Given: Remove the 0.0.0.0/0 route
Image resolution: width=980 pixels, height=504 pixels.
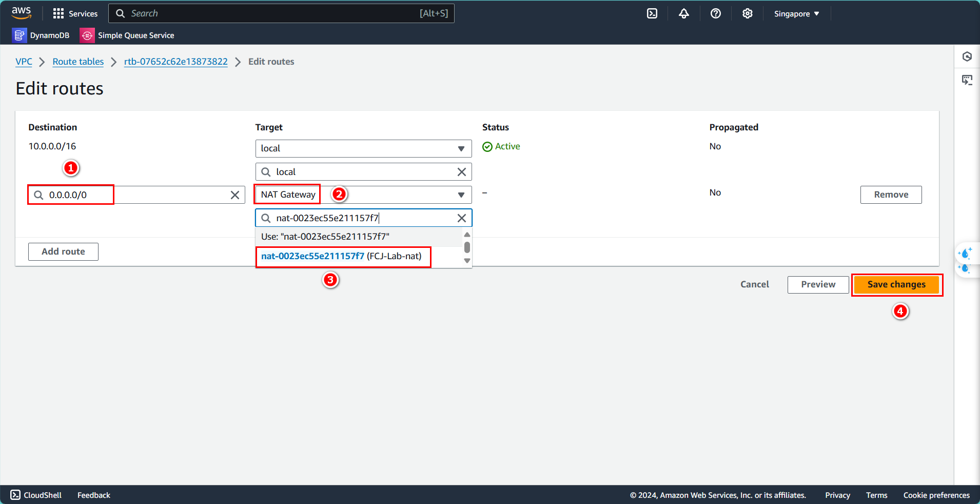Looking at the screenshot, I should 891,195.
